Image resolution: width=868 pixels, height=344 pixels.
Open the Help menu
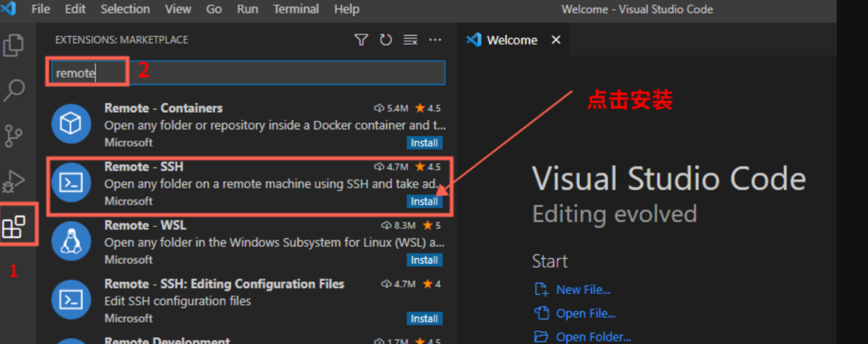[346, 9]
